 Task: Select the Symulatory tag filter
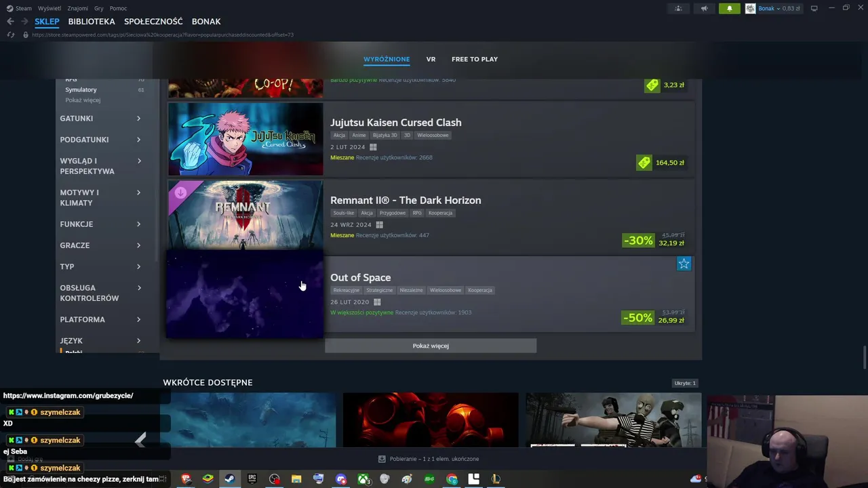(81, 89)
